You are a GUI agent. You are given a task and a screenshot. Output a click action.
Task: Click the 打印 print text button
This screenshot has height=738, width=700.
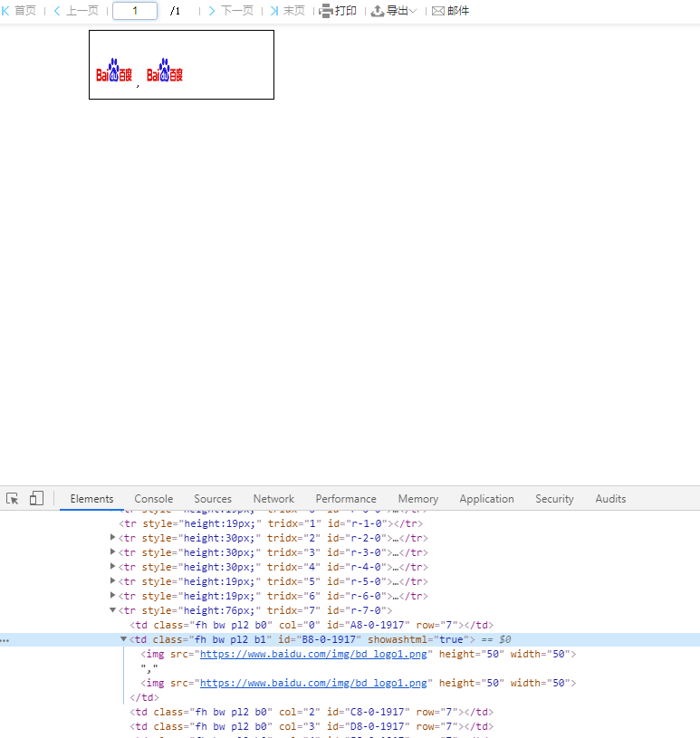(346, 11)
